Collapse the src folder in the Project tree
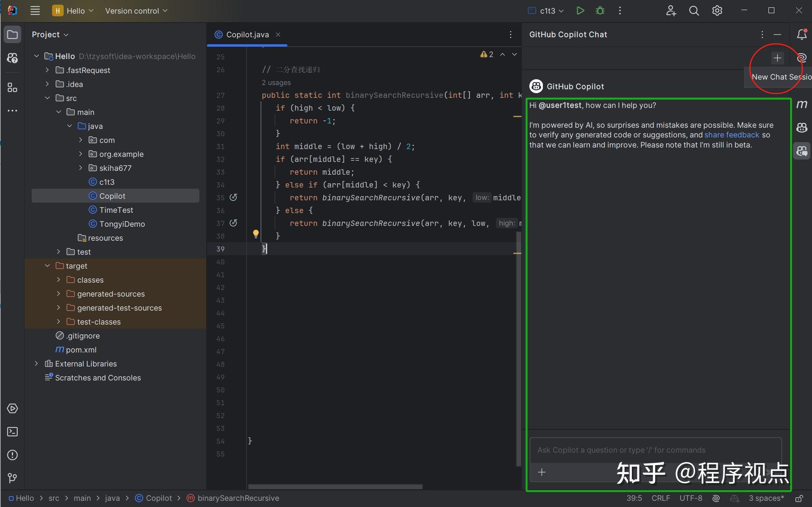Viewport: 812px width, 507px height. tap(47, 98)
